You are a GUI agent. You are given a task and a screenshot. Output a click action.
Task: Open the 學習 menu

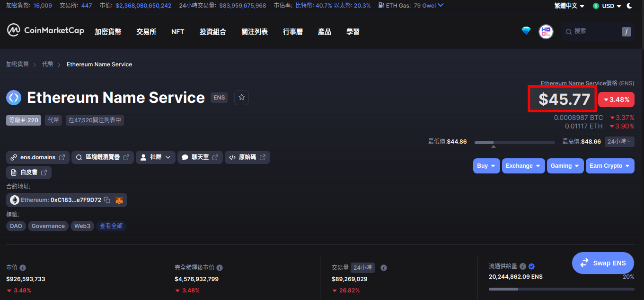click(x=353, y=32)
